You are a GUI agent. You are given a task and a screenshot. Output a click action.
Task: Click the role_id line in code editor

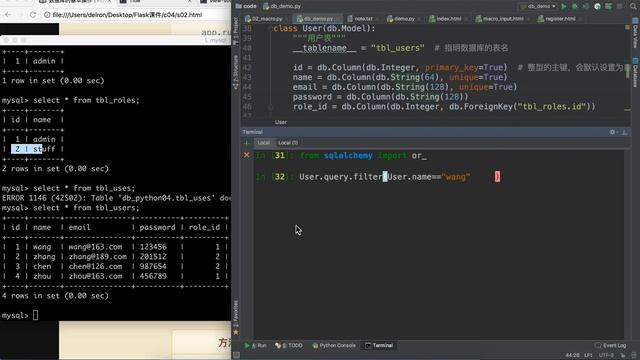coord(444,107)
